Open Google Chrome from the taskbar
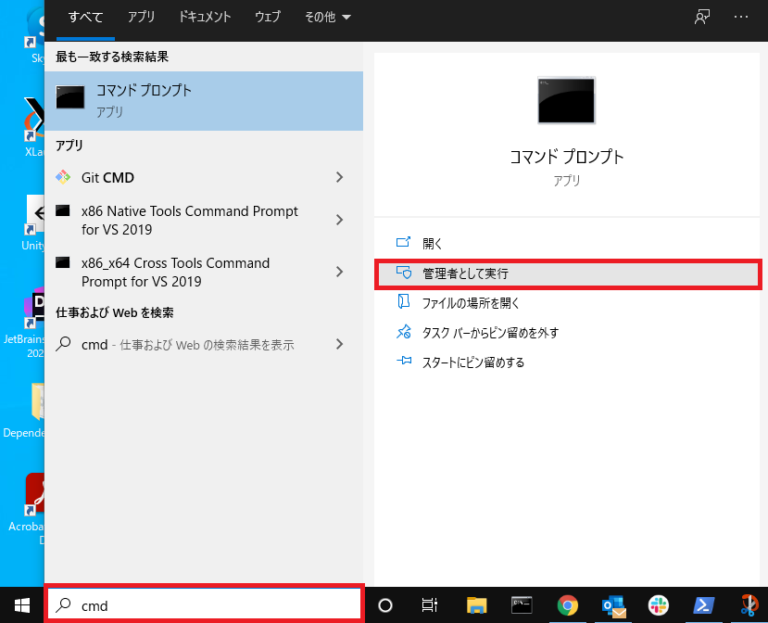Viewport: 768px width, 623px height. (x=567, y=605)
